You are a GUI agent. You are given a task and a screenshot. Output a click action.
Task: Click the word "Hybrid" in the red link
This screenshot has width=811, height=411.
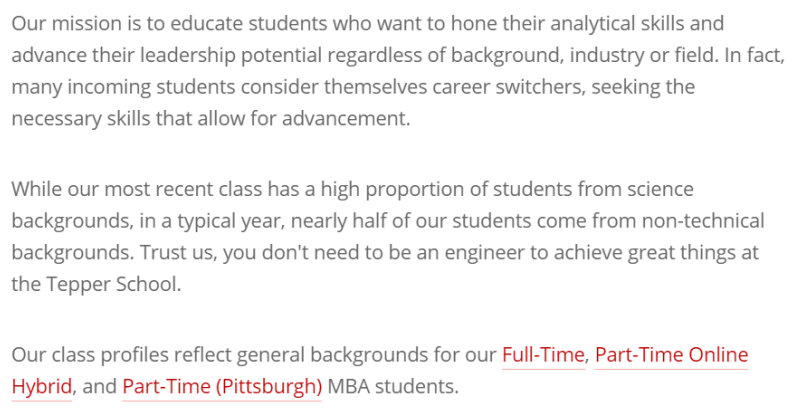pyautogui.click(x=41, y=386)
